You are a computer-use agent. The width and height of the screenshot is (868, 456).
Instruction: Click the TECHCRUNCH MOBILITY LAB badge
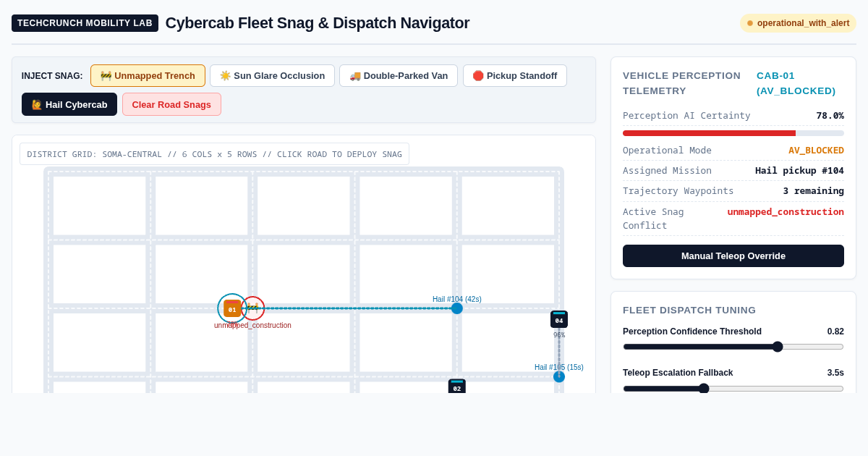[85, 23]
